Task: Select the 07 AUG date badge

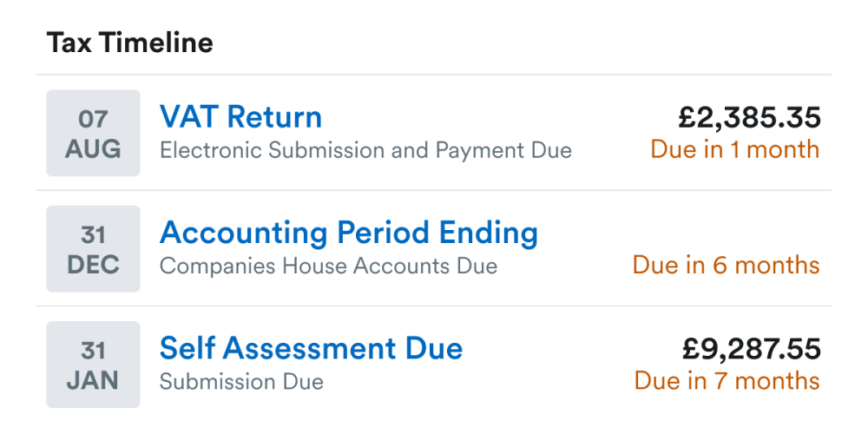Action: pyautogui.click(x=93, y=133)
